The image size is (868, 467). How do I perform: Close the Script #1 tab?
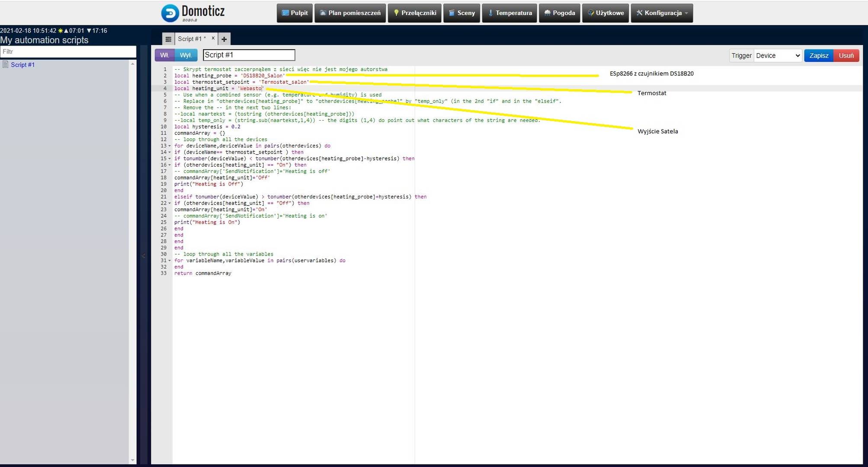click(213, 38)
